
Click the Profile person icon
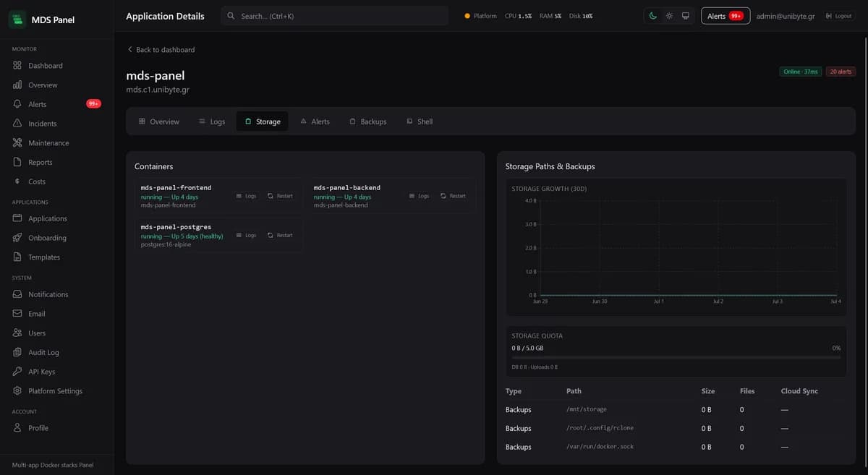(17, 428)
